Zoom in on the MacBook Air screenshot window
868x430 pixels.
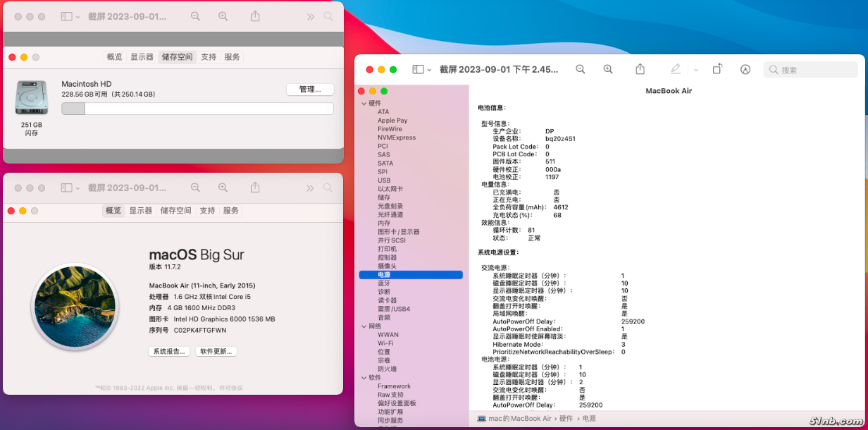pyautogui.click(x=608, y=69)
